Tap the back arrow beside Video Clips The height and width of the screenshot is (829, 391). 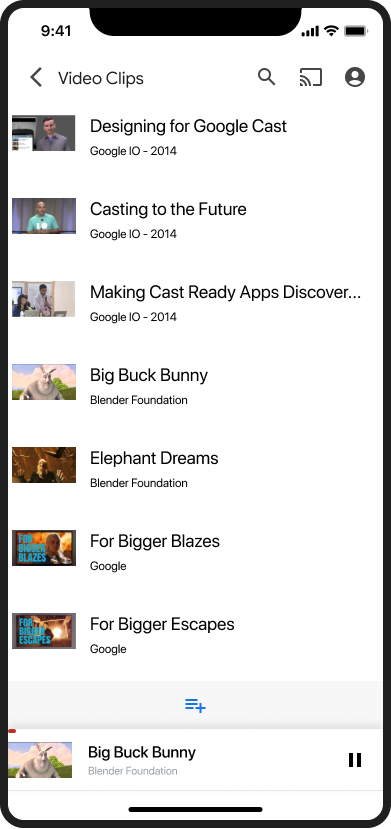point(36,78)
